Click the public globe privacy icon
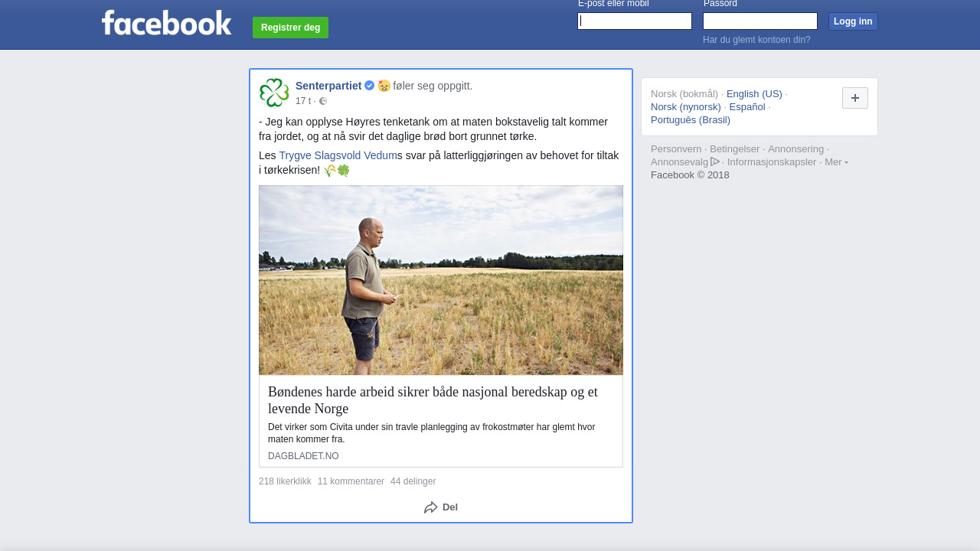Viewport: 980px width, 551px height. (323, 101)
